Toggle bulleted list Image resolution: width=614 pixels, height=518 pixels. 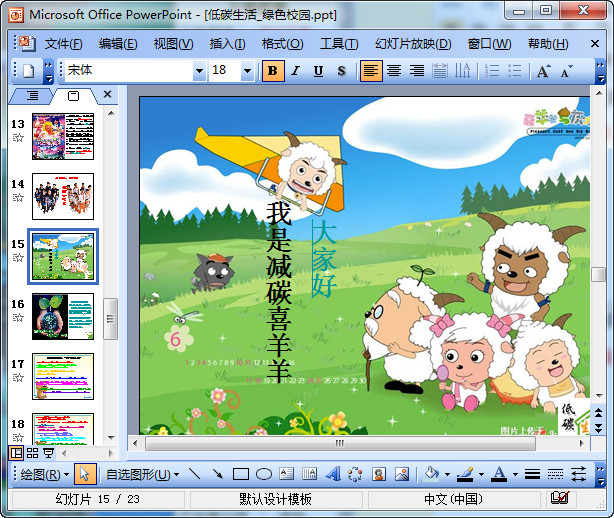pos(515,71)
